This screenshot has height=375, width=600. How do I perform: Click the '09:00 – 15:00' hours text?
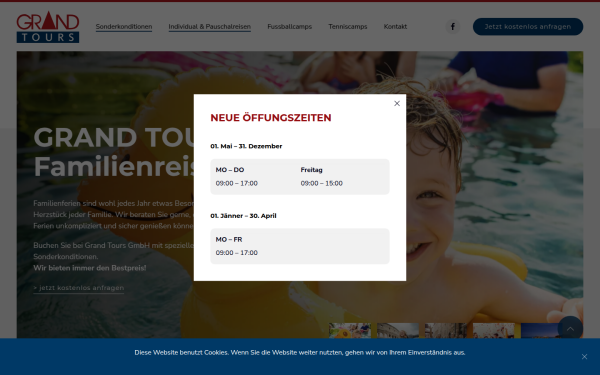click(x=321, y=183)
